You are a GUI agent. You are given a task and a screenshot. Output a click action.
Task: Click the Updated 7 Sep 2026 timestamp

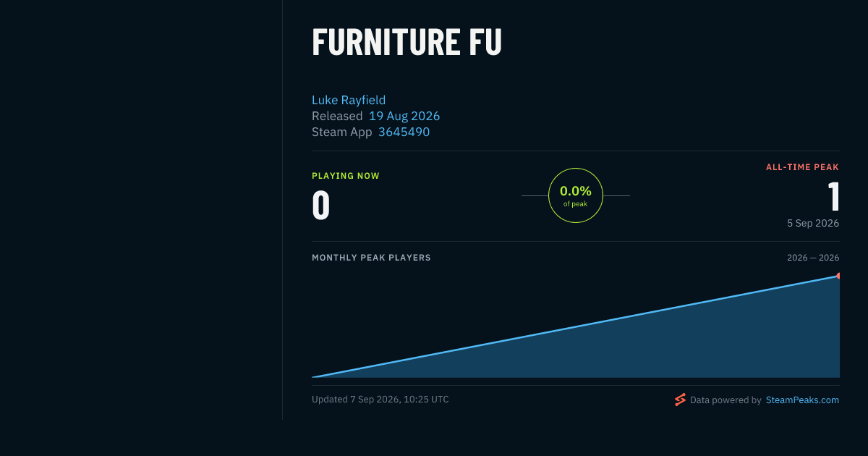point(380,400)
